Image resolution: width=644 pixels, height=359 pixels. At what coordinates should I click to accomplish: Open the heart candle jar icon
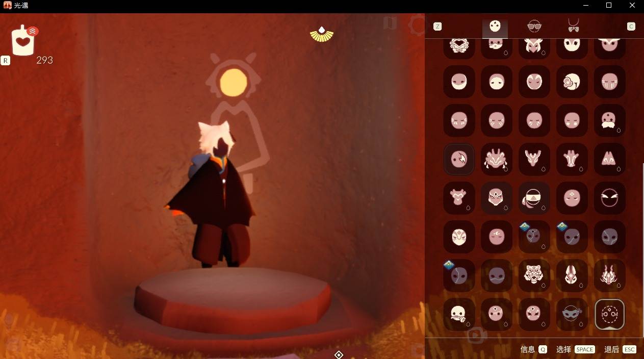point(23,40)
